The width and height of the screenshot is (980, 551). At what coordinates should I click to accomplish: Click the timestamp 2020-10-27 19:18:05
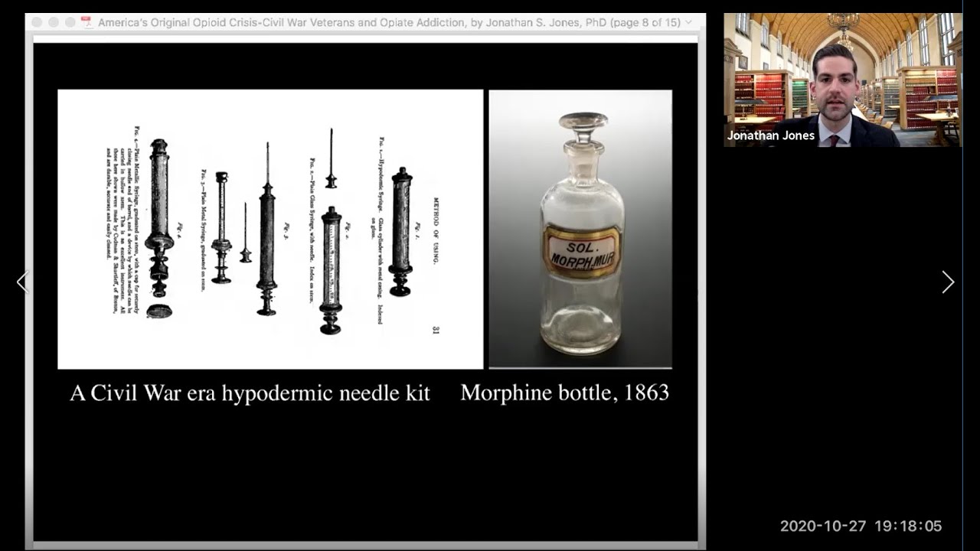click(x=861, y=526)
